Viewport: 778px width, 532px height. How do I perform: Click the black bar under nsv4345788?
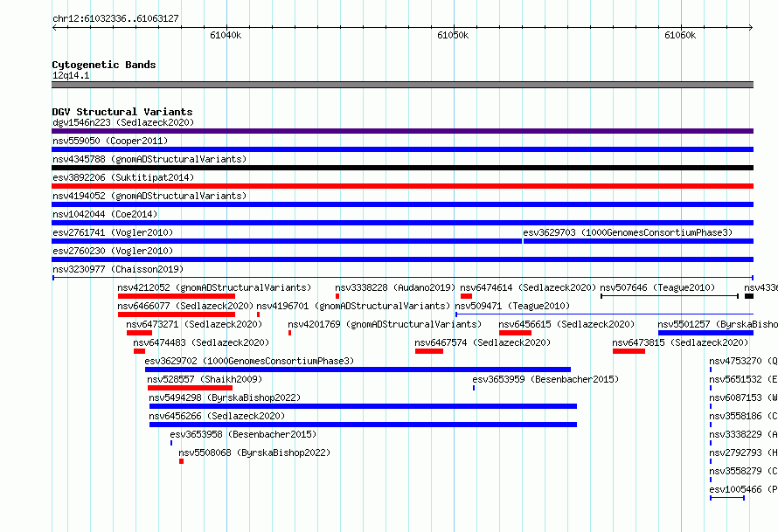pyautogui.click(x=402, y=168)
